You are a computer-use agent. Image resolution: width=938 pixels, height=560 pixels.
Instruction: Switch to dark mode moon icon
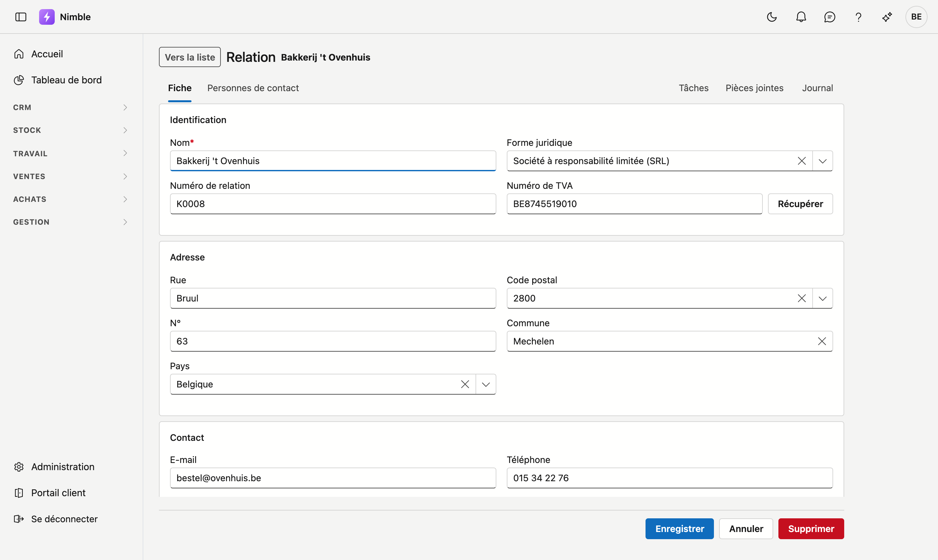772,17
